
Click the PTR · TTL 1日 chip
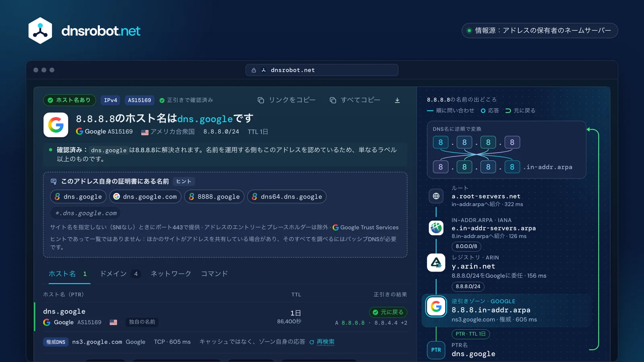(x=471, y=334)
